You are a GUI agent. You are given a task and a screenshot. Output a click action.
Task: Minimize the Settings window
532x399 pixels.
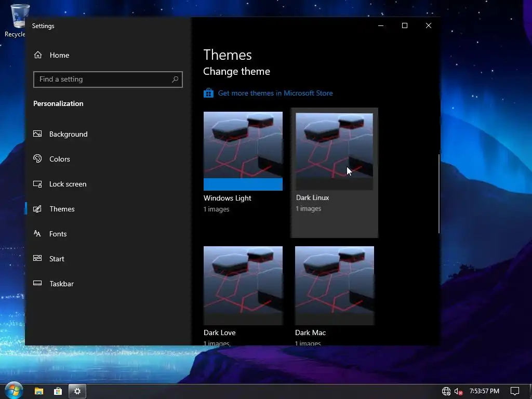tap(381, 26)
